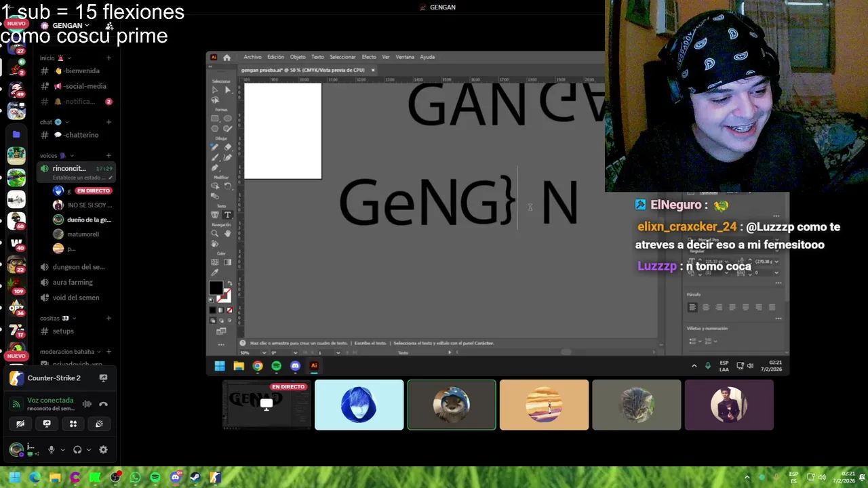This screenshot has width=868, height=488.
Task: Select left paragraph alignment in Párrafo panel
Action: [x=692, y=307]
